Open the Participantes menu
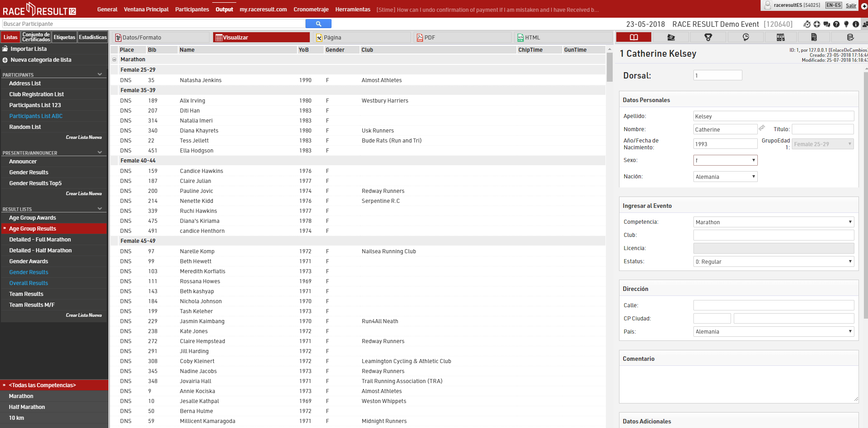This screenshot has height=428, width=868. tap(192, 9)
